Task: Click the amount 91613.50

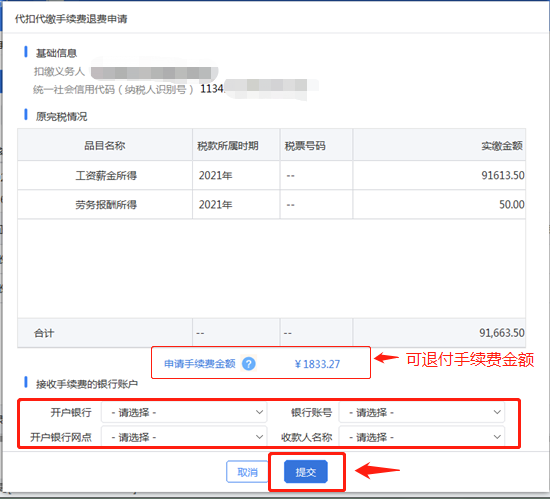Action: (503, 175)
